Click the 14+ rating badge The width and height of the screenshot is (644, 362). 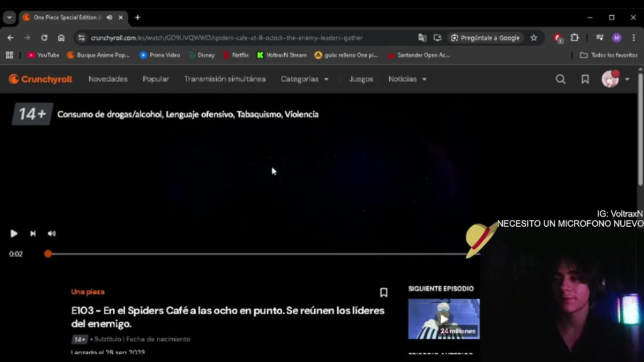coord(32,114)
